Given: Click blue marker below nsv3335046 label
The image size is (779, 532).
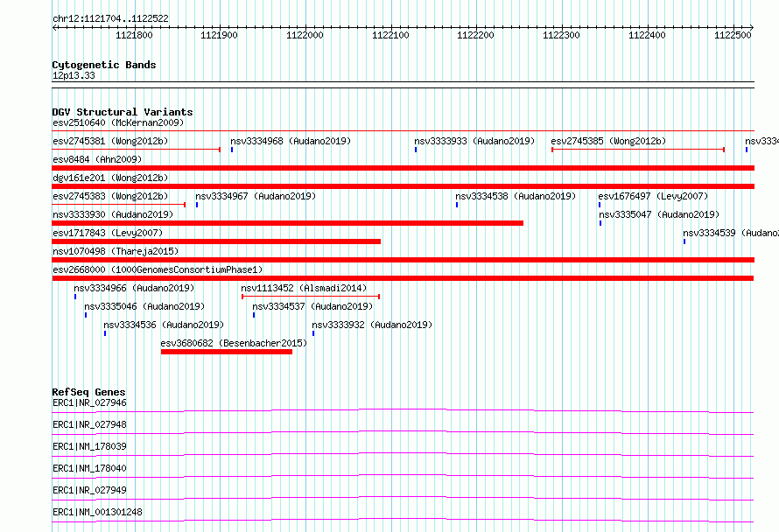Looking at the screenshot, I should [x=86, y=315].
